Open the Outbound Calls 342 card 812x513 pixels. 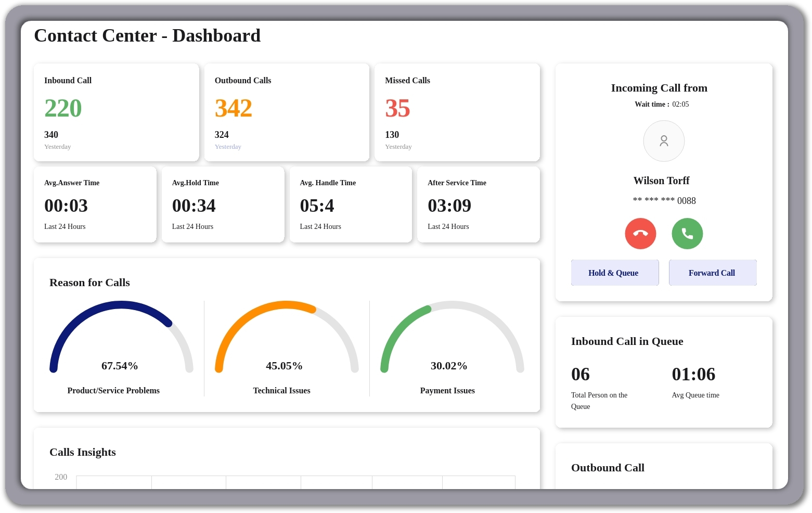[x=287, y=112]
